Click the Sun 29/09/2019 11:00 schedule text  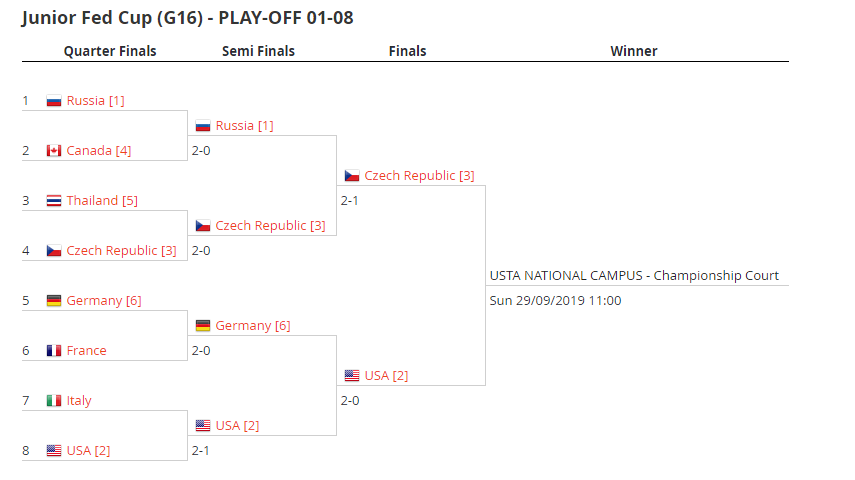point(555,301)
